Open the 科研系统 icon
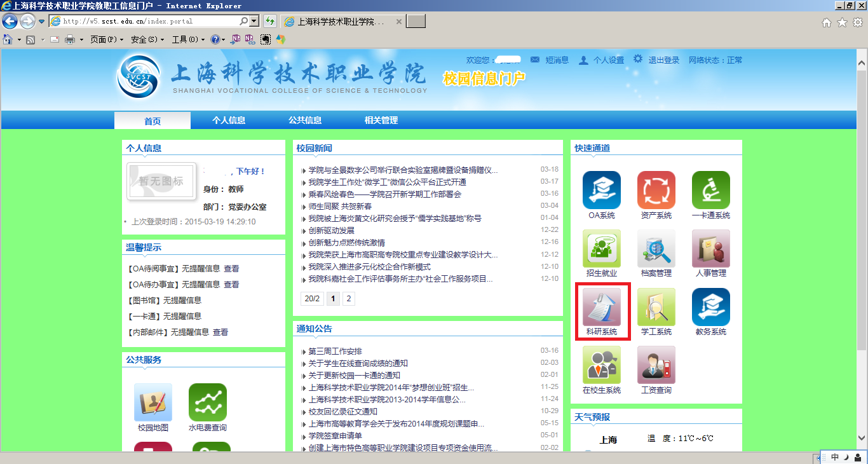Screen dimensions: 868x464 coord(601,307)
